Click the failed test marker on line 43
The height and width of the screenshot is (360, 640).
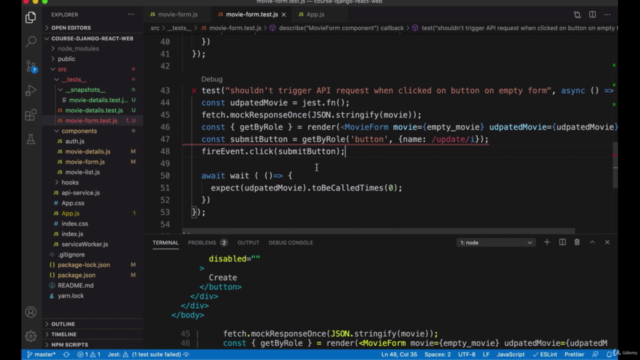[x=194, y=91]
